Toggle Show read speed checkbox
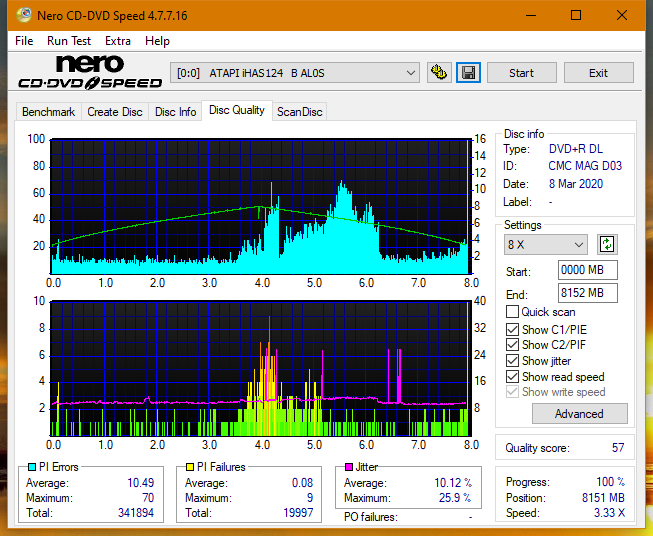 pyautogui.click(x=512, y=376)
